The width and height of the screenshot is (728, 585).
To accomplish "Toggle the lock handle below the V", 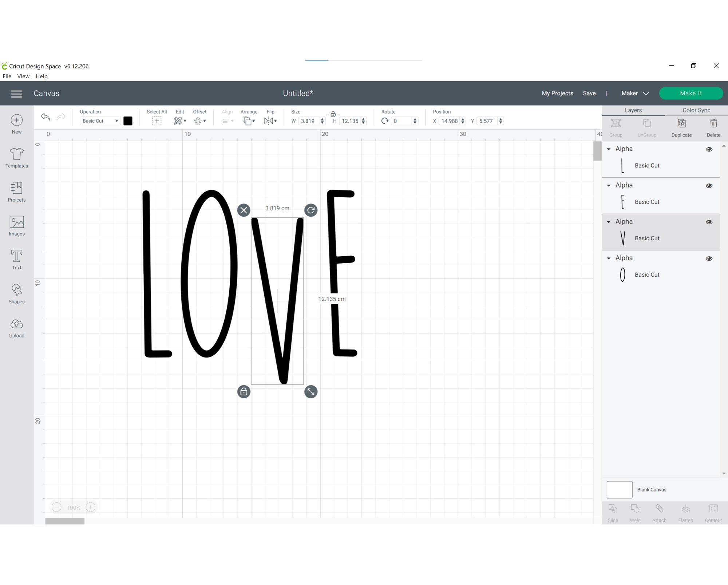I will (x=244, y=392).
